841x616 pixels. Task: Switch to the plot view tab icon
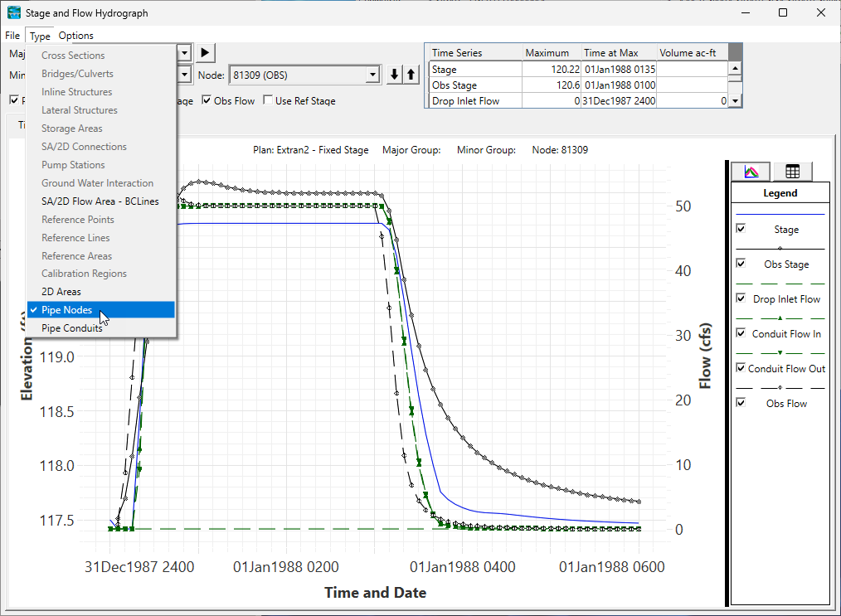[x=751, y=172]
